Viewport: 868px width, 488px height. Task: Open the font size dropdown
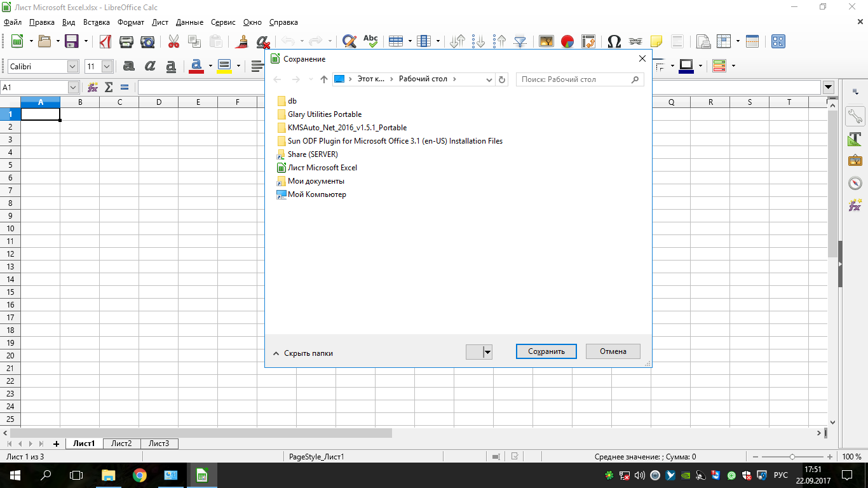tap(107, 66)
